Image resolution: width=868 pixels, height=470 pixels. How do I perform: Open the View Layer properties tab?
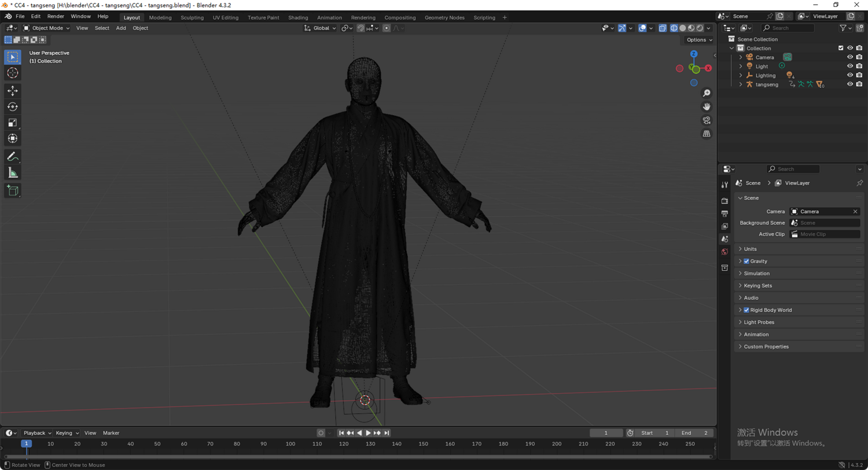[x=724, y=226]
